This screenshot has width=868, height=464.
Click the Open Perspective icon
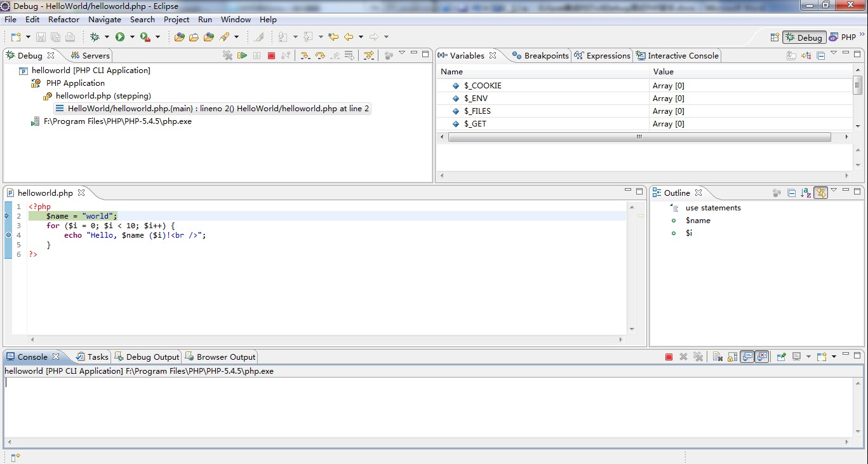tap(775, 38)
